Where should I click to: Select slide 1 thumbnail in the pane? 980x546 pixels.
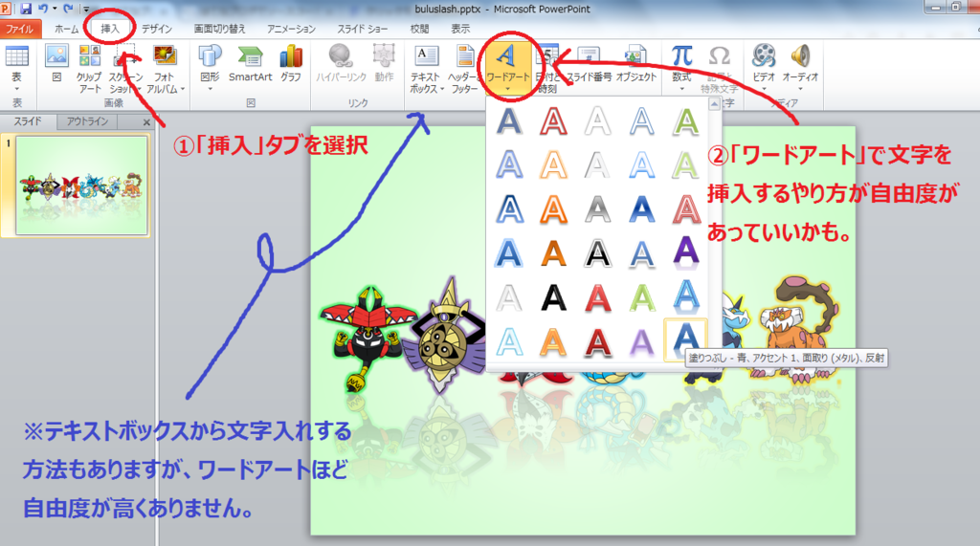tap(81, 186)
